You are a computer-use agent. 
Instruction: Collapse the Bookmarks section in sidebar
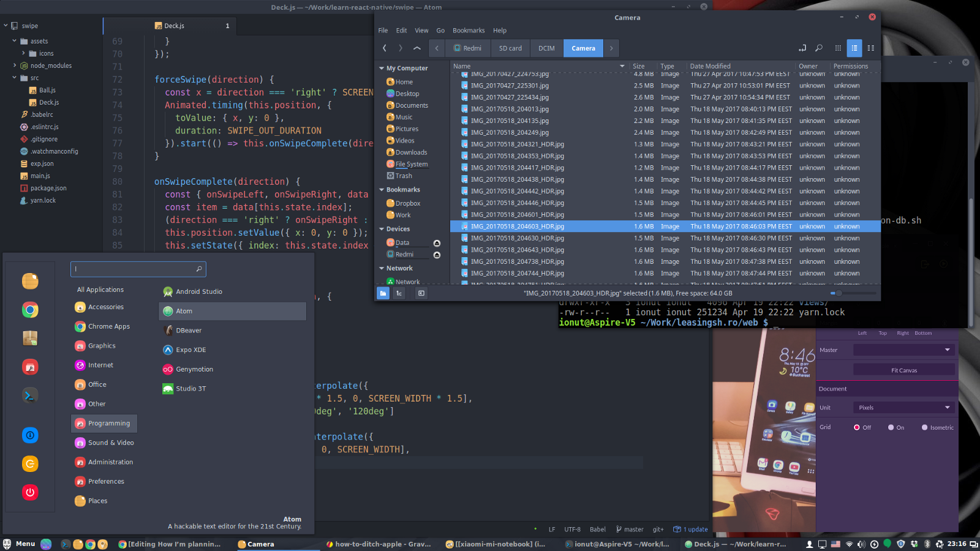[x=382, y=190]
